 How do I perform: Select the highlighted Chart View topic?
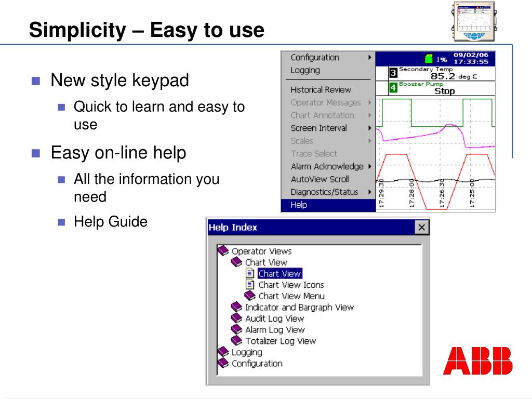[280, 273]
